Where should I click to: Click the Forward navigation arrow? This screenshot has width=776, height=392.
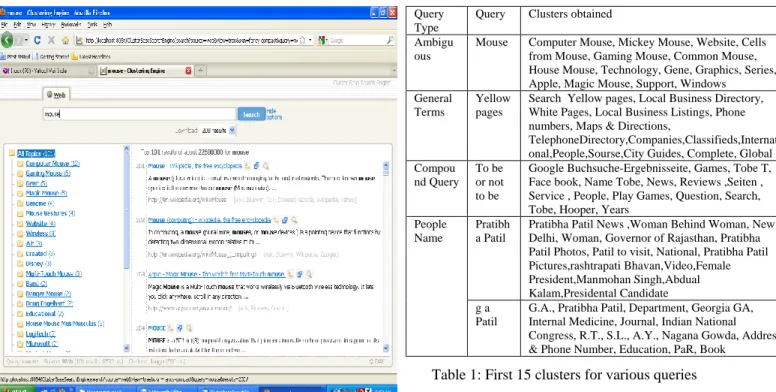click(19, 40)
